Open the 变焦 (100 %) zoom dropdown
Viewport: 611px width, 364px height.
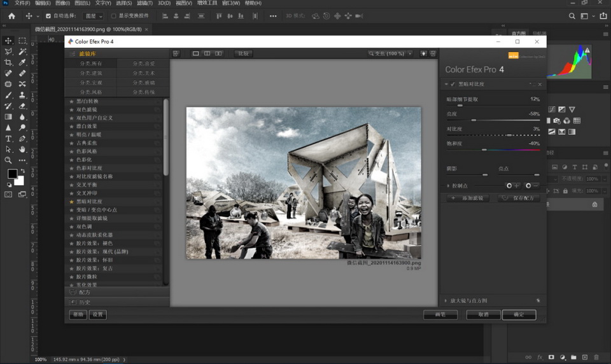pos(390,53)
